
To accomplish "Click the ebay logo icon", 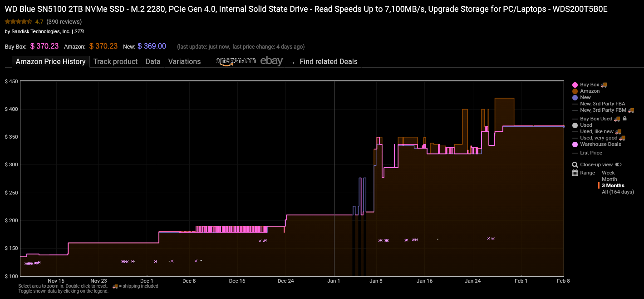I will click(x=271, y=60).
